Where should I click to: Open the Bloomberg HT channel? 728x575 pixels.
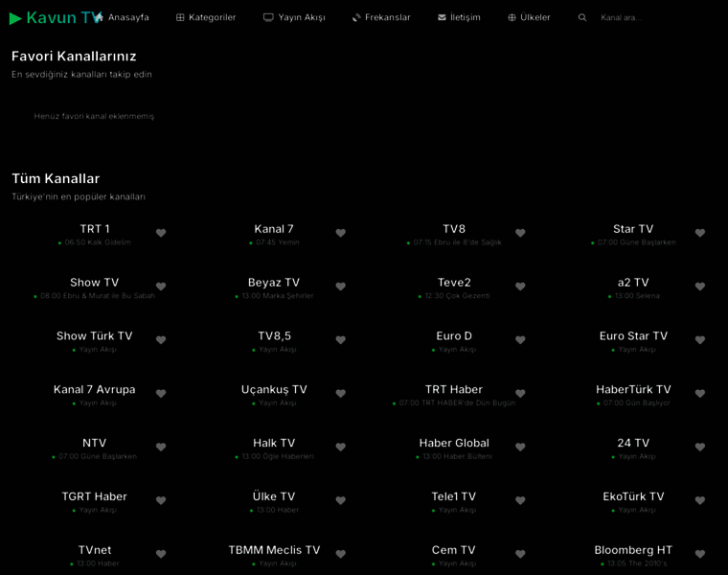coord(633,550)
